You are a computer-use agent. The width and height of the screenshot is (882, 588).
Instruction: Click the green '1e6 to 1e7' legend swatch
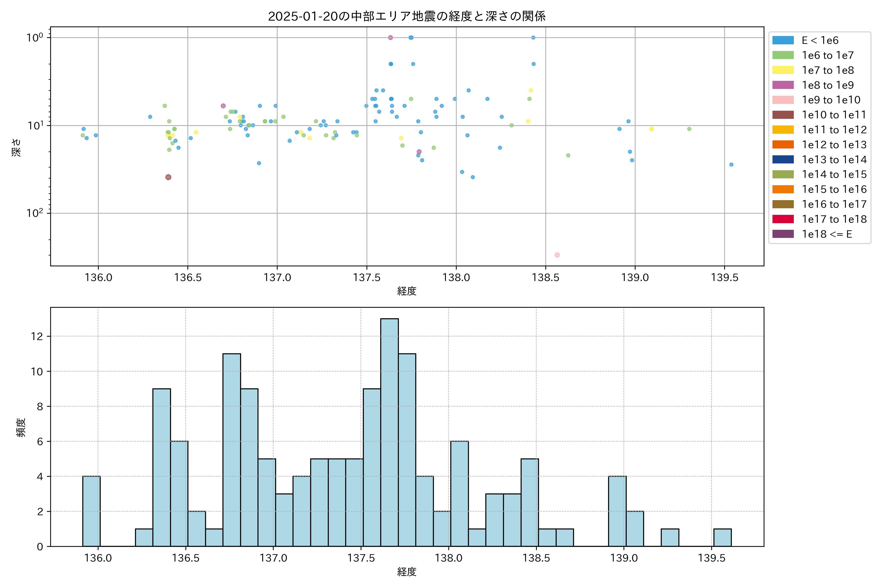pyautogui.click(x=783, y=56)
